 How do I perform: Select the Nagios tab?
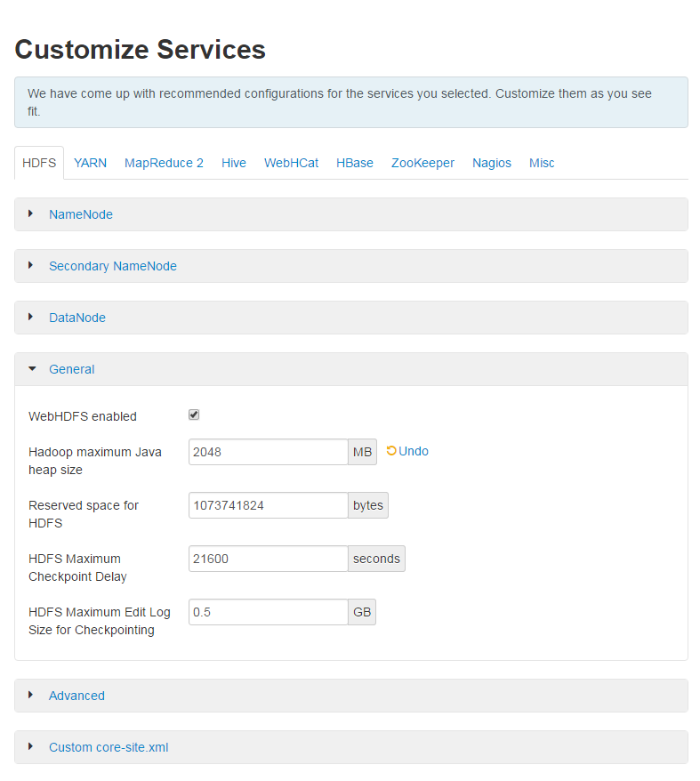point(492,163)
